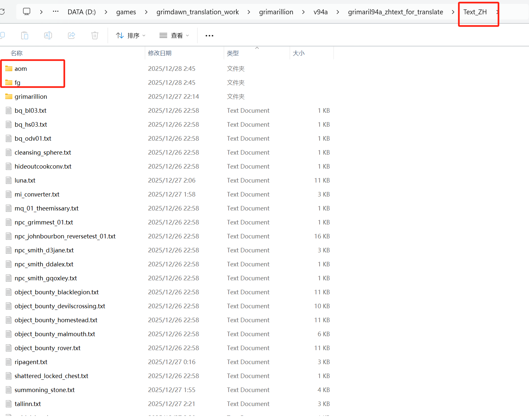Viewport: 529px width, 420px height.
Task: Click the rename icon in toolbar
Action: coord(48,35)
